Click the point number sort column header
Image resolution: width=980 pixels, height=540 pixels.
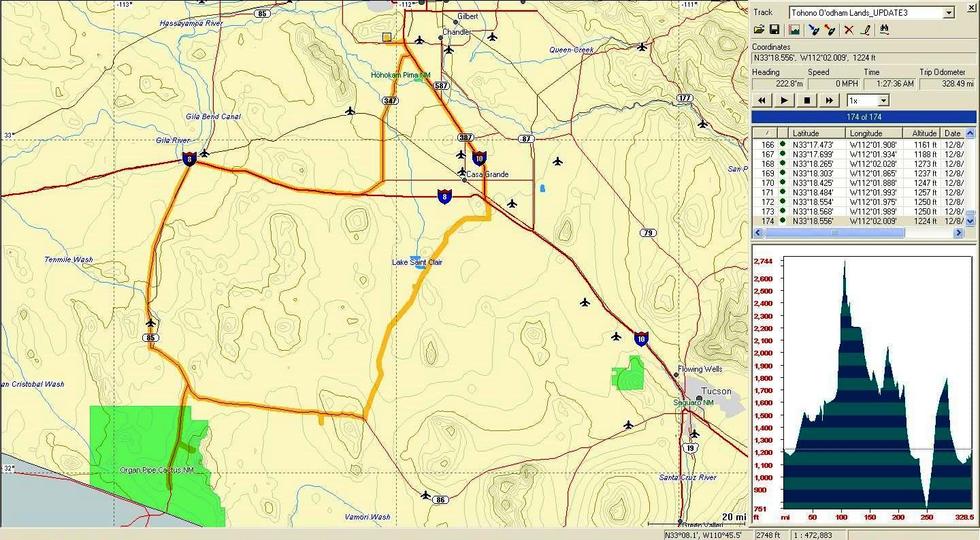pyautogui.click(x=766, y=133)
